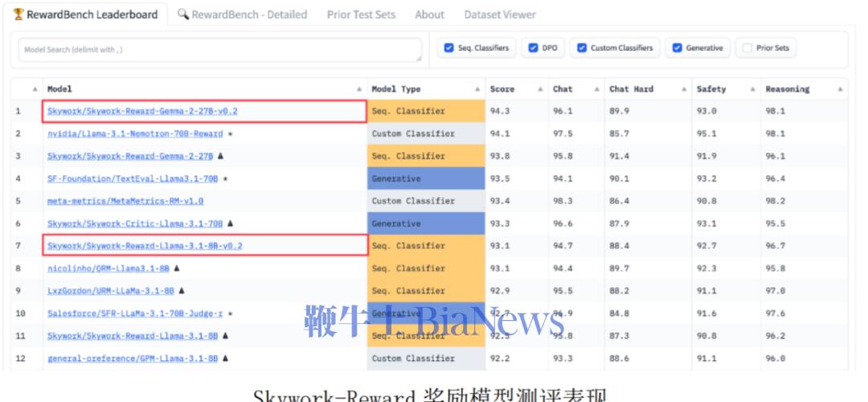Sort by the Reasoning column arrow
The width and height of the screenshot is (868, 402).
coord(841,89)
